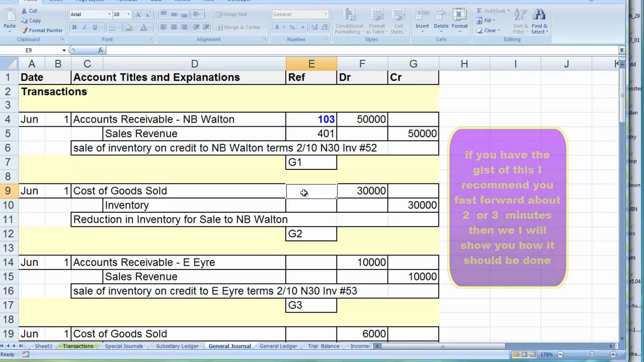Screen dimensions: 644x362
Task: Click the formula bar input
Action: [x=362, y=50]
